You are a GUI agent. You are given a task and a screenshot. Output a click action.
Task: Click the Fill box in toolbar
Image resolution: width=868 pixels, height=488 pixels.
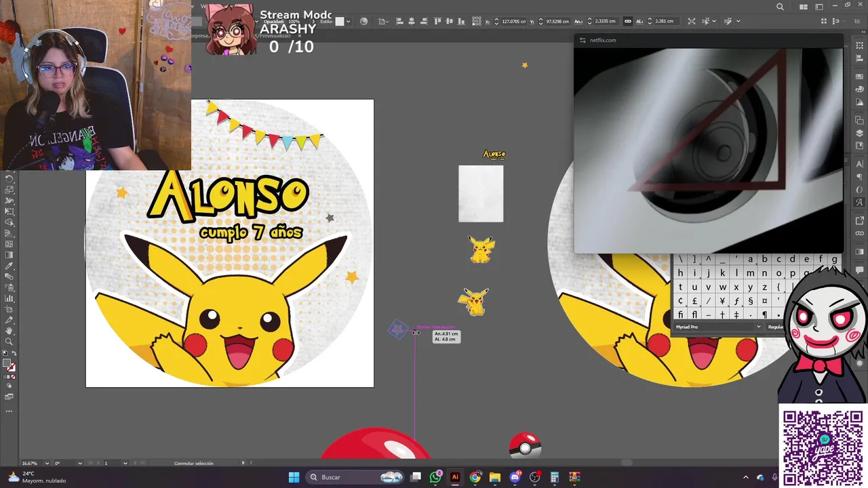(7, 363)
